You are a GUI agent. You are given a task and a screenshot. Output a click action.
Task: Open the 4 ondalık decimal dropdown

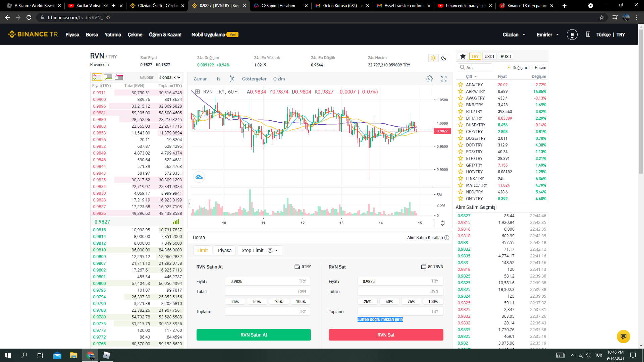pos(170,77)
